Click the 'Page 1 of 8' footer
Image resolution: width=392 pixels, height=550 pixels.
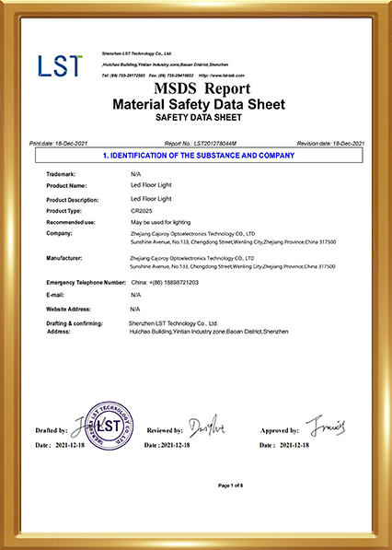(230, 486)
